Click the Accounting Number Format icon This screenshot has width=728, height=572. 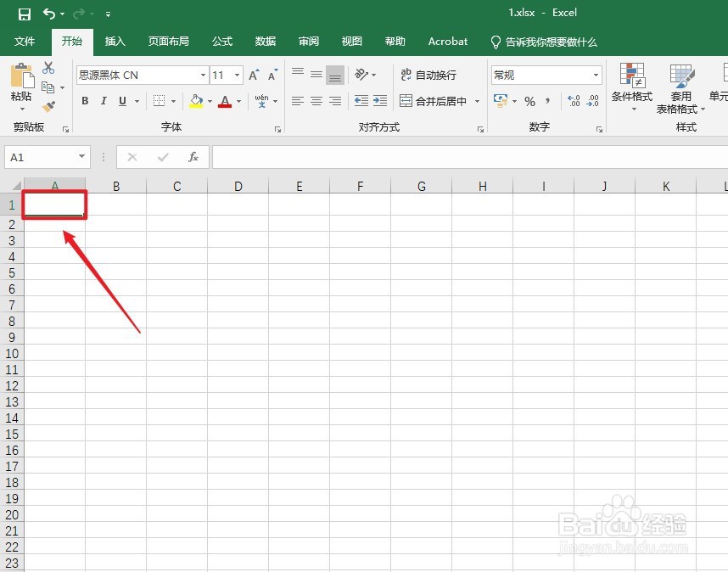click(500, 101)
